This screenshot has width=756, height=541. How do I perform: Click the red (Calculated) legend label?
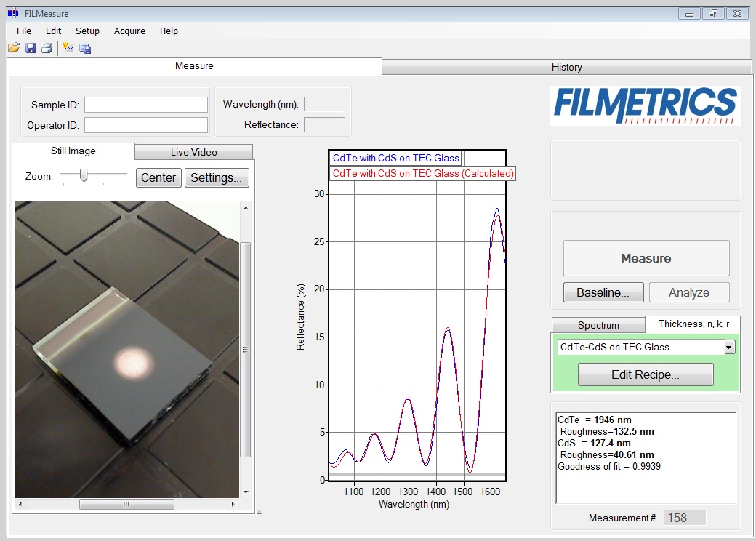click(x=423, y=174)
